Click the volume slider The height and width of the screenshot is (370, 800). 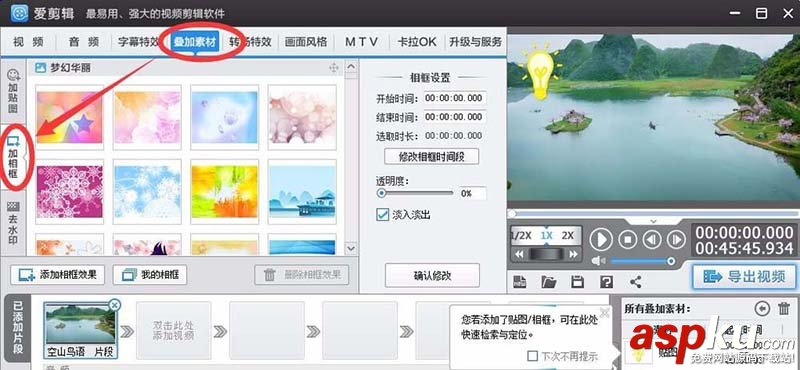(x=643, y=261)
